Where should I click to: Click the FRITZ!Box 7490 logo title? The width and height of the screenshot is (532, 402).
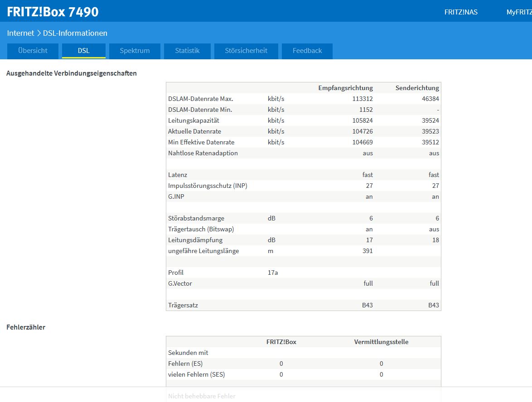point(53,12)
